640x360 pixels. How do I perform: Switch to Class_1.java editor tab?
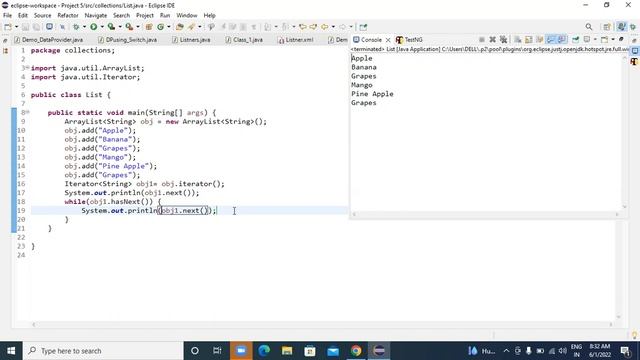[x=244, y=40]
